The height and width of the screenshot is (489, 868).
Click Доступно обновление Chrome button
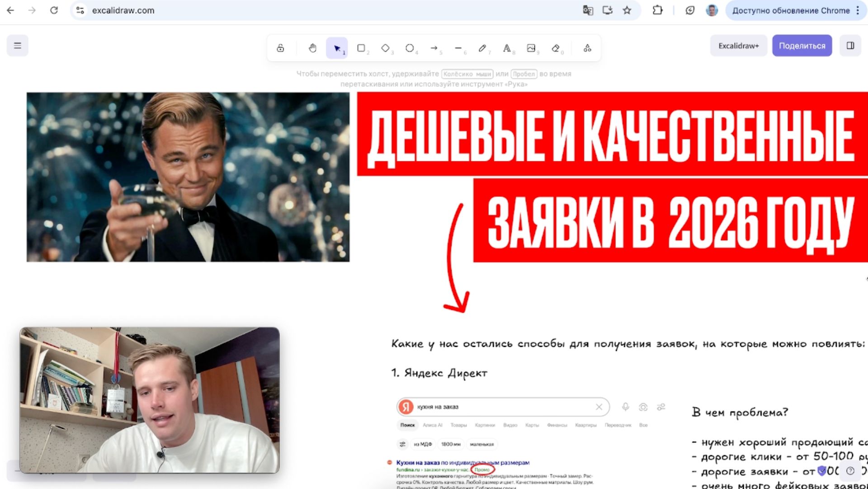click(x=791, y=10)
